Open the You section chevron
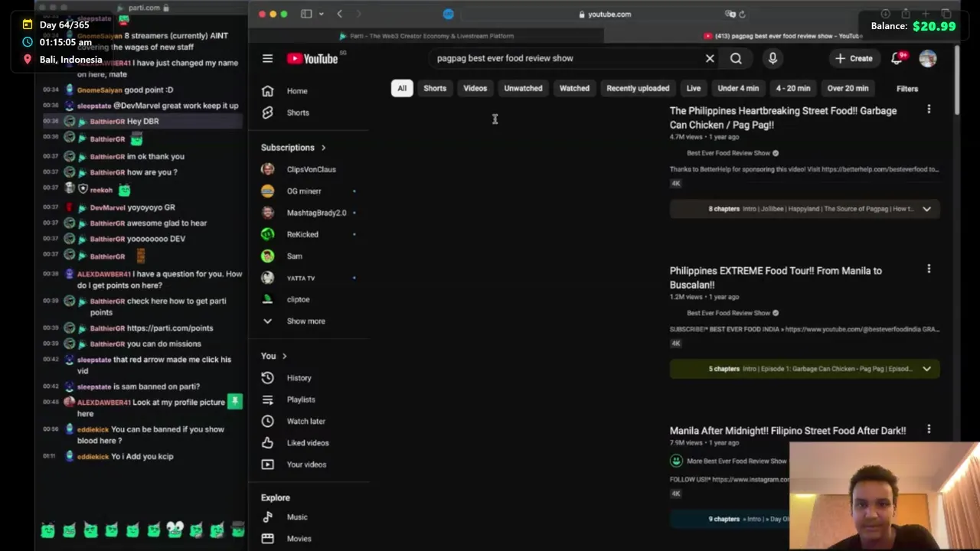This screenshot has height=551, width=980. pyautogui.click(x=284, y=356)
